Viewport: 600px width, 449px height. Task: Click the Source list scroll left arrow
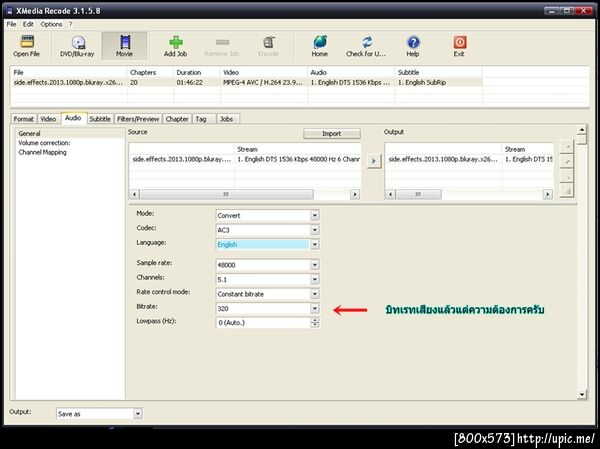pyautogui.click(x=134, y=194)
